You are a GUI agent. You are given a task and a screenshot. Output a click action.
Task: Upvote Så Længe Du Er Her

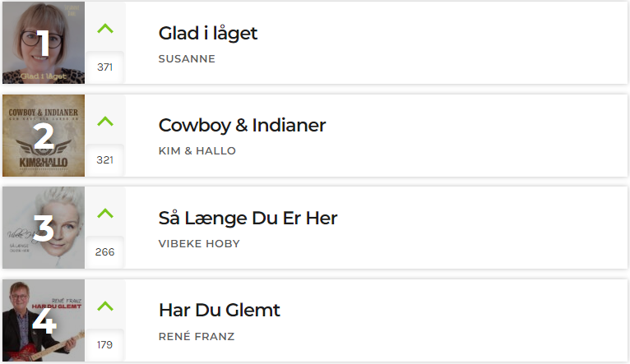(105, 213)
